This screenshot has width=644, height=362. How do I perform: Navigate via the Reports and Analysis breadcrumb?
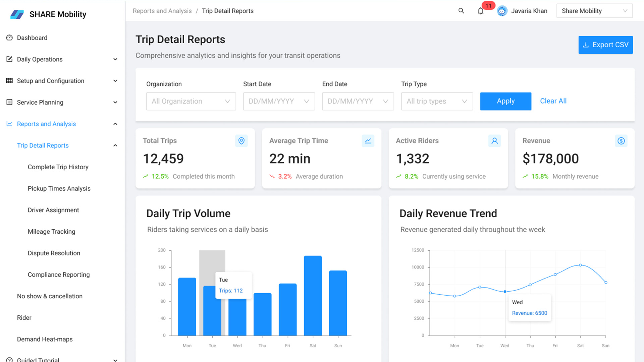(x=162, y=11)
